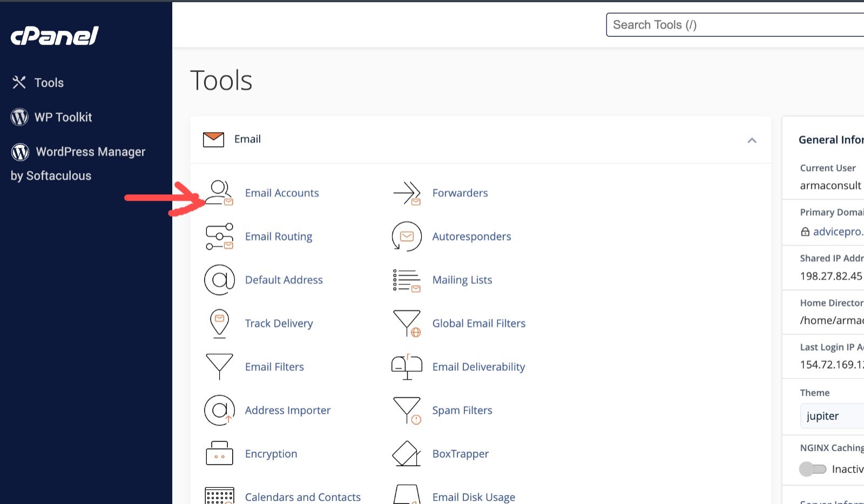Click the Search Tools input field
This screenshot has width=864, height=504.
[734, 25]
